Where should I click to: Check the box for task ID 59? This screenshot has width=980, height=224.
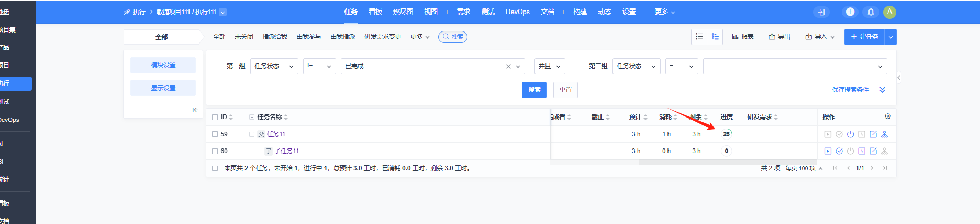[215, 134]
